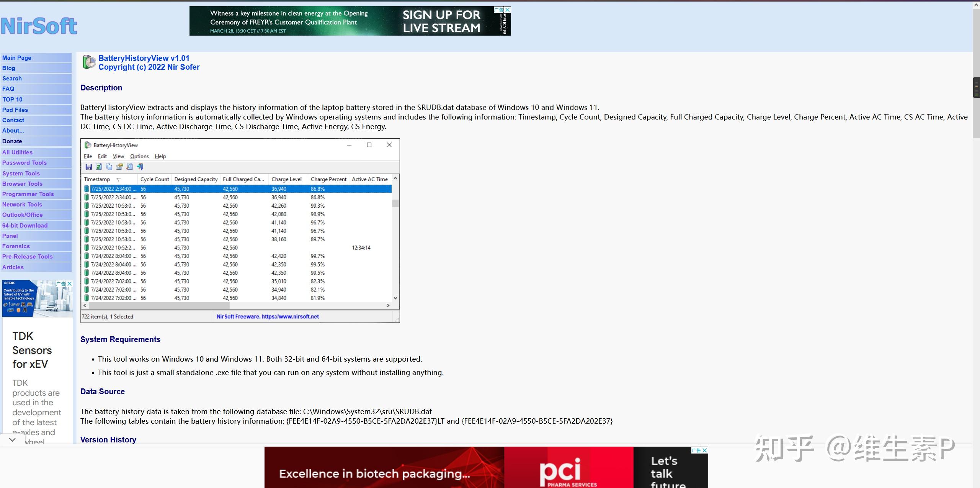The height and width of the screenshot is (488, 980).
Task: Open the Pre-Release Tools link
Action: (28, 257)
